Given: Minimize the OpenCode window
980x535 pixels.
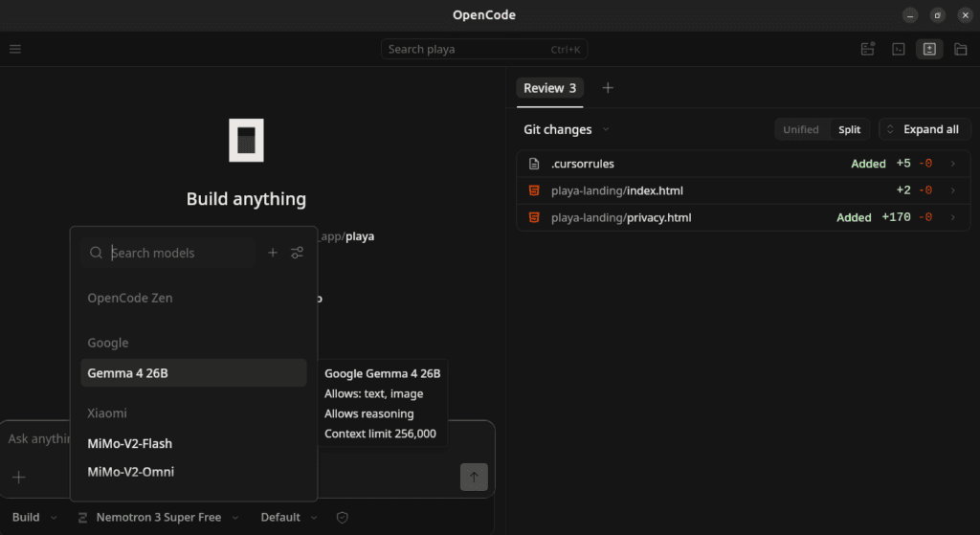Looking at the screenshot, I should 910,15.
